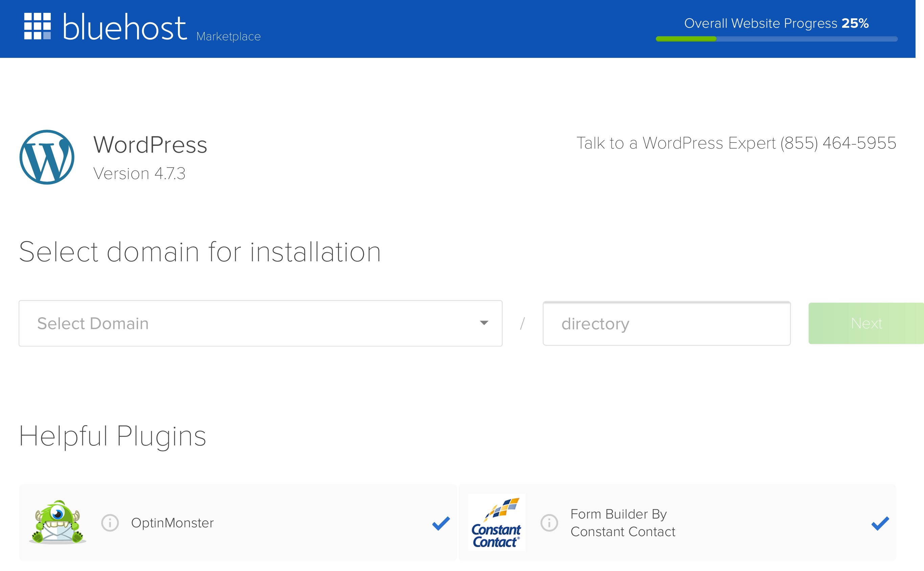Click the OptinMonster plugin label
Screen dimensions: 924x571
pos(173,523)
